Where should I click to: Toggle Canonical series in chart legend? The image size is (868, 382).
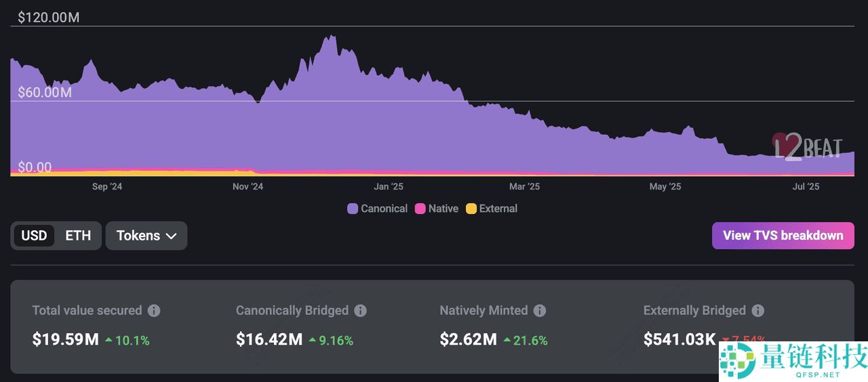click(x=377, y=209)
